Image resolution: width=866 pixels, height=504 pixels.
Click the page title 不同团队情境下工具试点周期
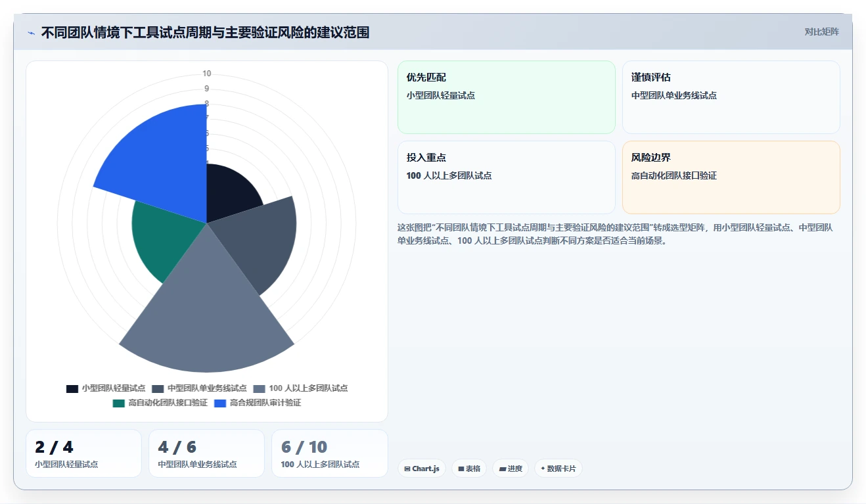click(x=205, y=32)
